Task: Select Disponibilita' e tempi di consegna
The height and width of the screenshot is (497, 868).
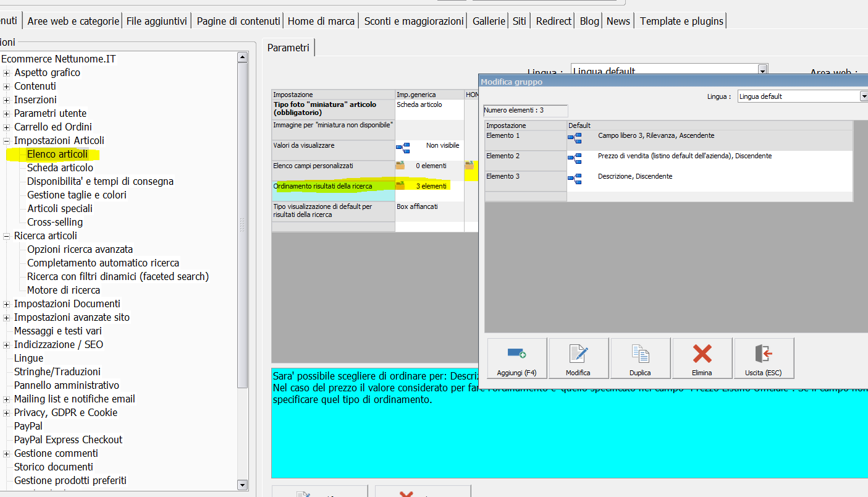Action: coord(100,182)
